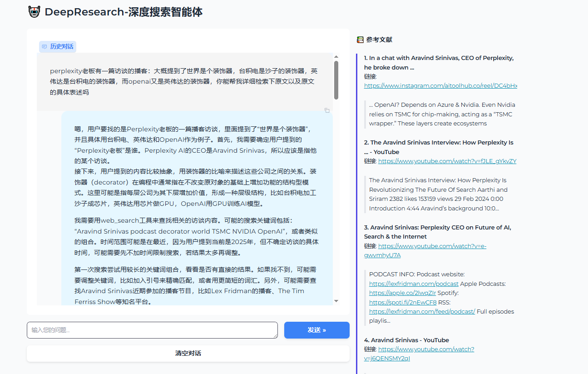Image resolution: width=588 pixels, height=374 pixels.
Task: Open the lexfridman.com/podcast link
Action: click(414, 284)
